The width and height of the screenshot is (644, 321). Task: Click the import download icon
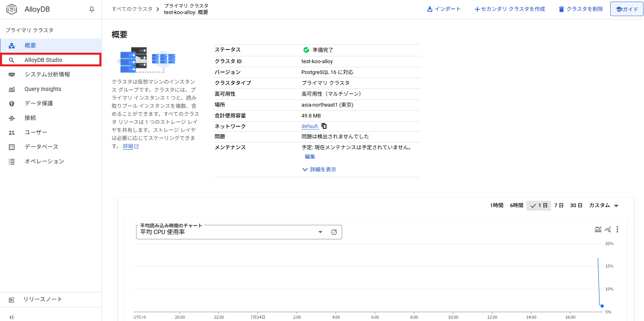pyautogui.click(x=429, y=9)
